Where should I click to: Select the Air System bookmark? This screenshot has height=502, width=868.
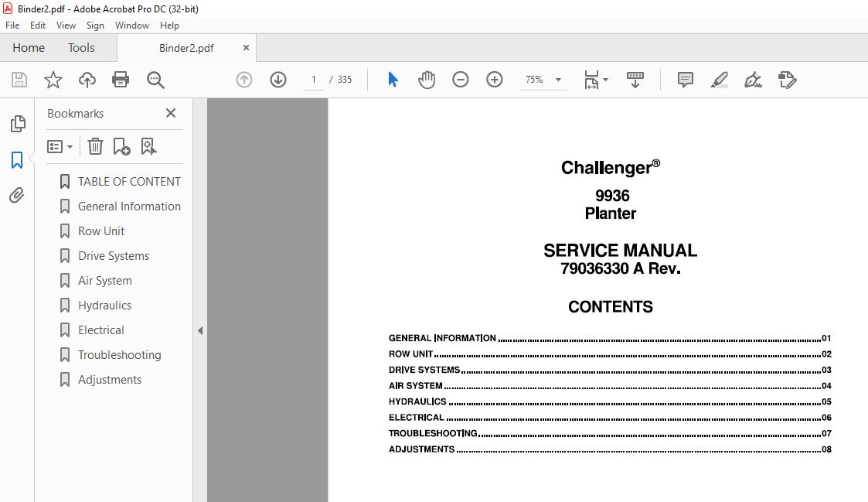tap(104, 280)
